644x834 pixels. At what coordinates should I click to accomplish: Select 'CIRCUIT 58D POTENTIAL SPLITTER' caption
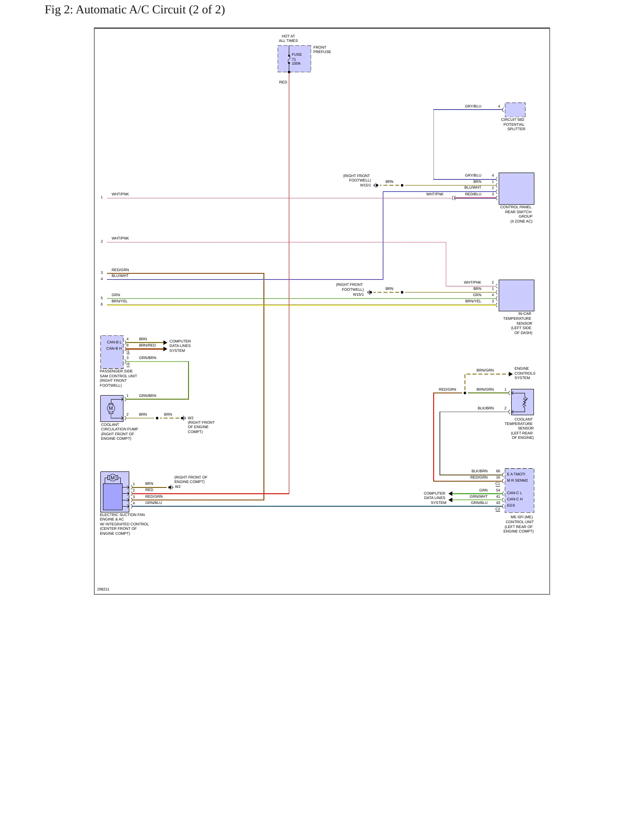click(513, 124)
